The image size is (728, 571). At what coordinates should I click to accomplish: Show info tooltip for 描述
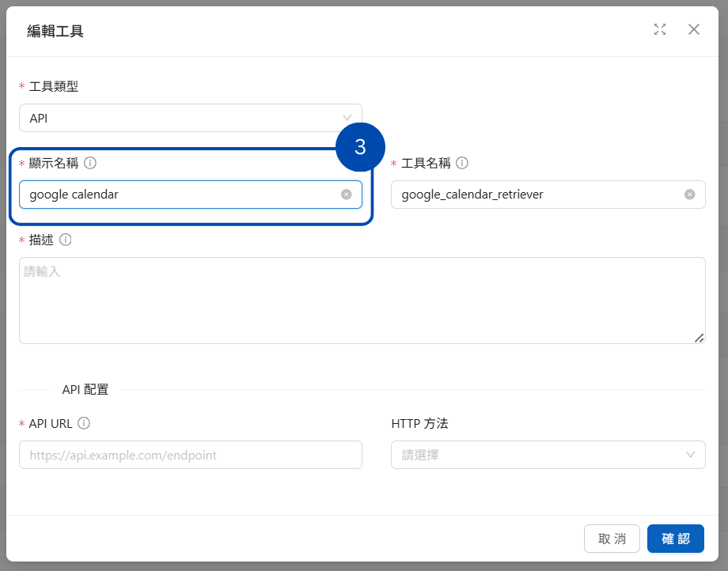(66, 240)
